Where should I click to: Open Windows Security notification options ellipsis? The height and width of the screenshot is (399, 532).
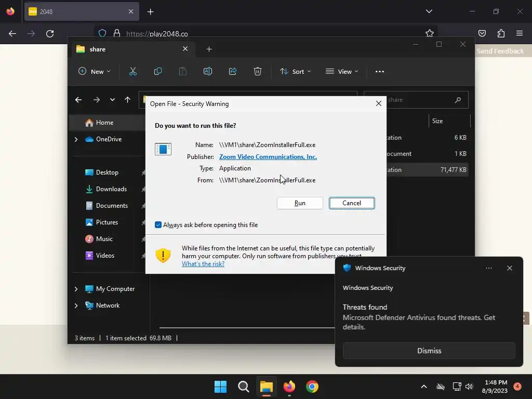click(x=488, y=268)
